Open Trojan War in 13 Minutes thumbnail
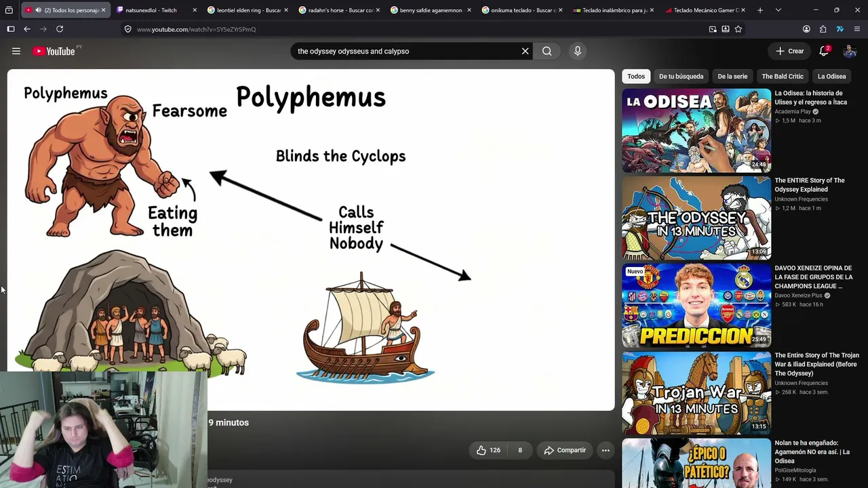Image resolution: width=868 pixels, height=488 pixels. 696,392
